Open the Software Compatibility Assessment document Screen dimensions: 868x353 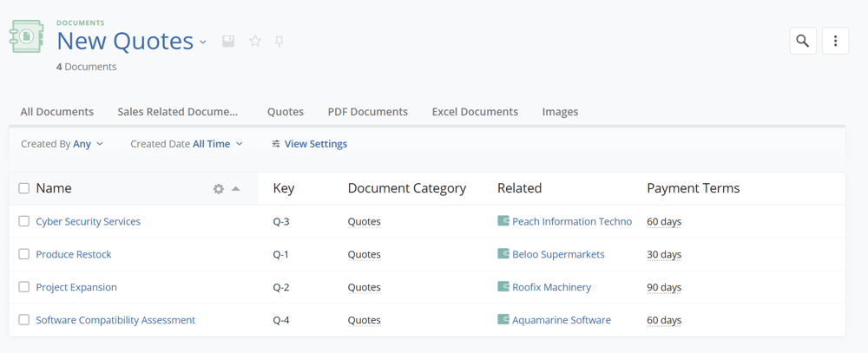click(115, 320)
